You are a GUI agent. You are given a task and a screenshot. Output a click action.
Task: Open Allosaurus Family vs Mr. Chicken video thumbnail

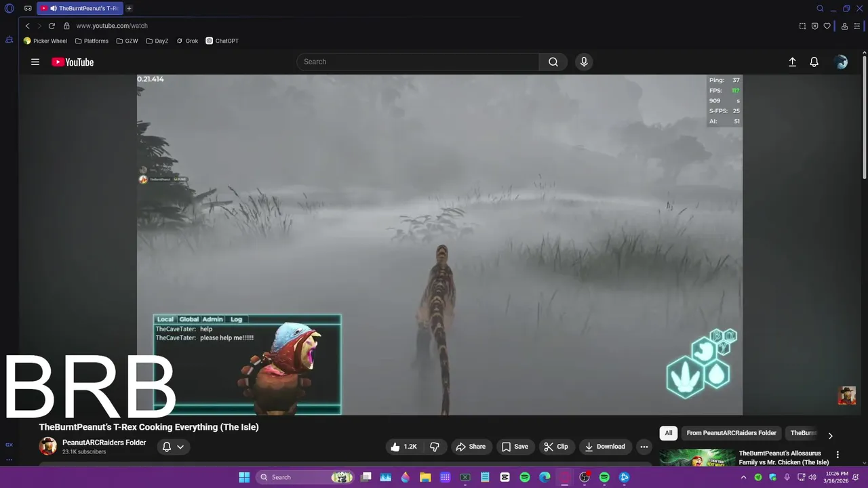[697, 457]
